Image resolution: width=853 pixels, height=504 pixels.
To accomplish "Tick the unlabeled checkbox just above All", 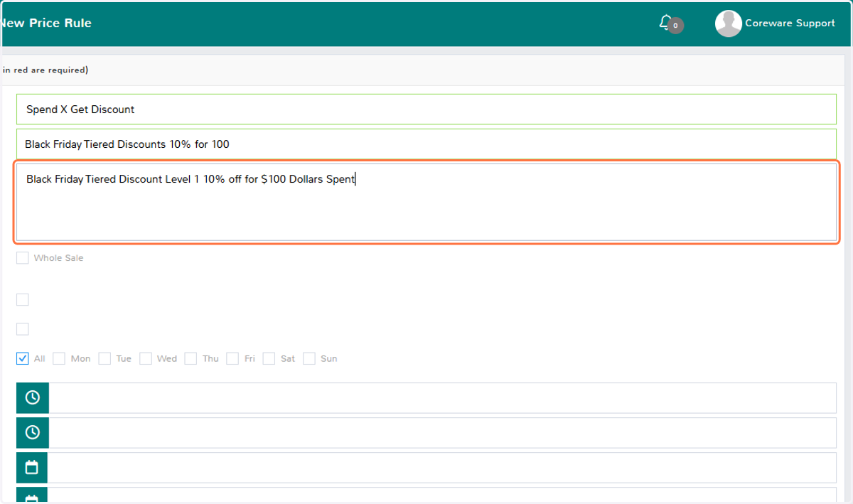I will coord(23,329).
